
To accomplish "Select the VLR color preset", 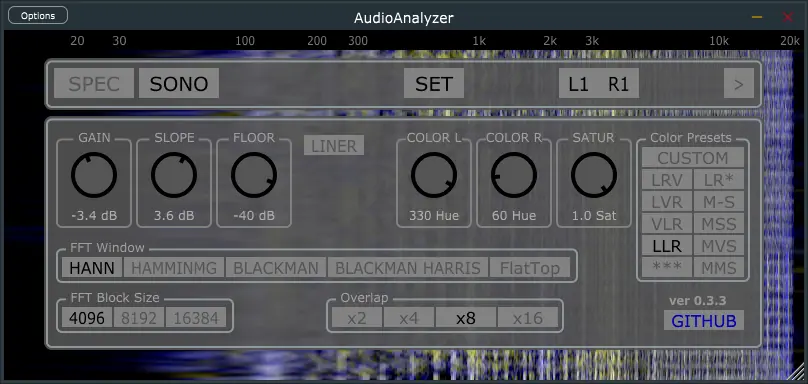I will [667, 224].
